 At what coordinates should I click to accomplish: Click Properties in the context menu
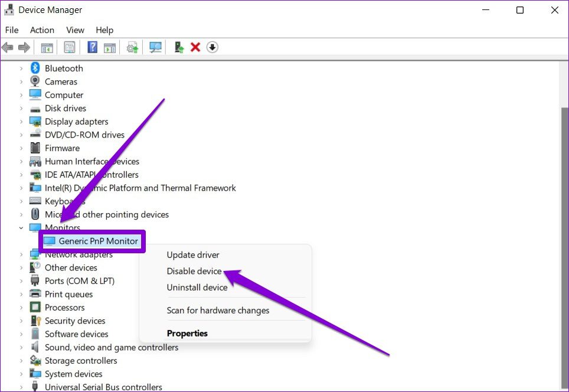point(187,334)
